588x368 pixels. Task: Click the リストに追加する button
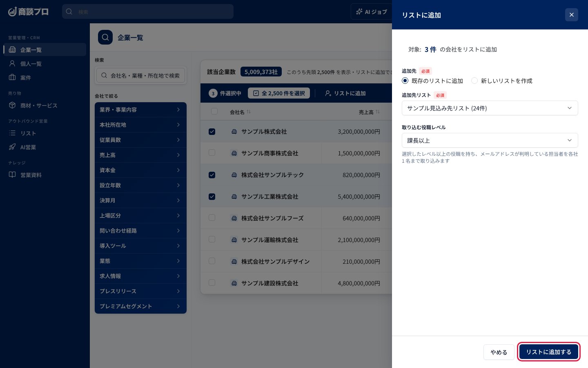tap(549, 352)
